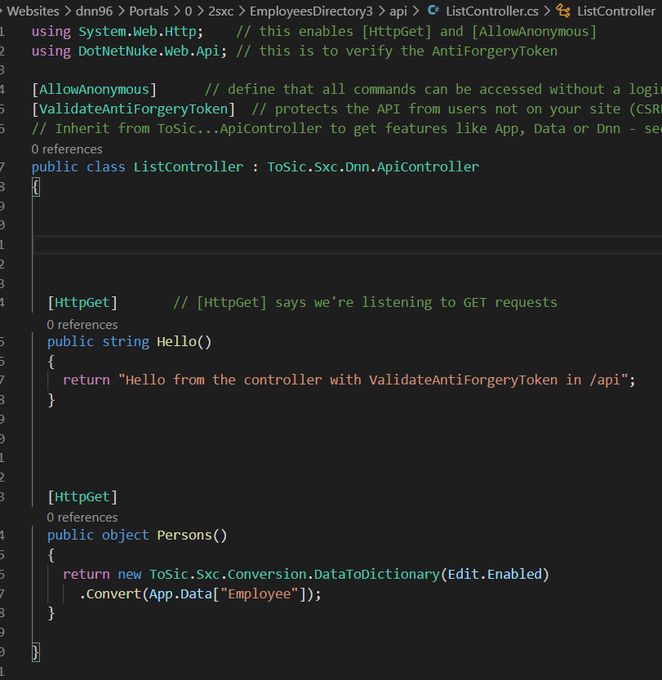Click the Hello return string literal
662x680 pixels.
373,380
